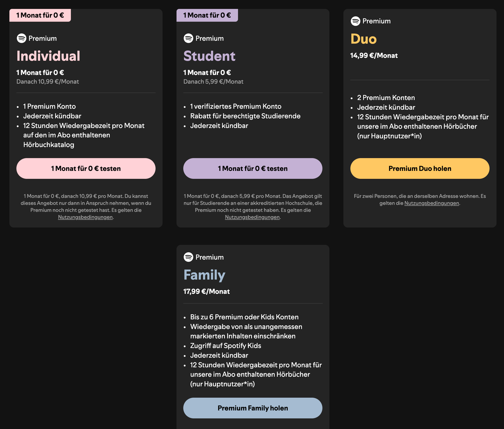Click the pink 1 Monat für 0 € badge

(40, 15)
